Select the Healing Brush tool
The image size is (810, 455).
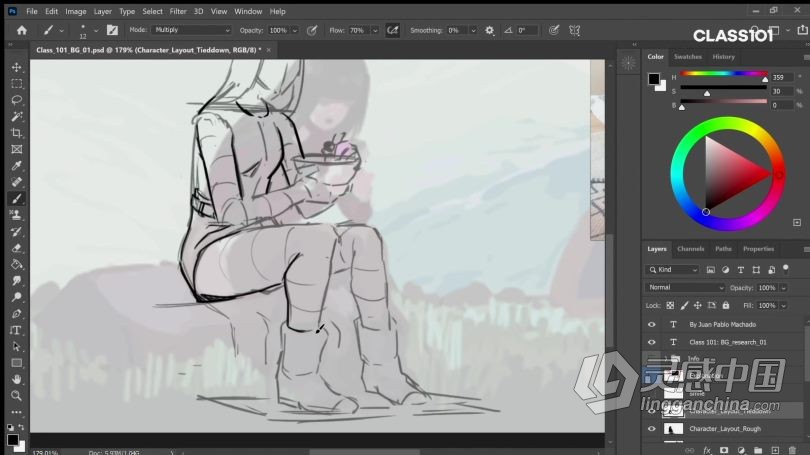[17, 182]
